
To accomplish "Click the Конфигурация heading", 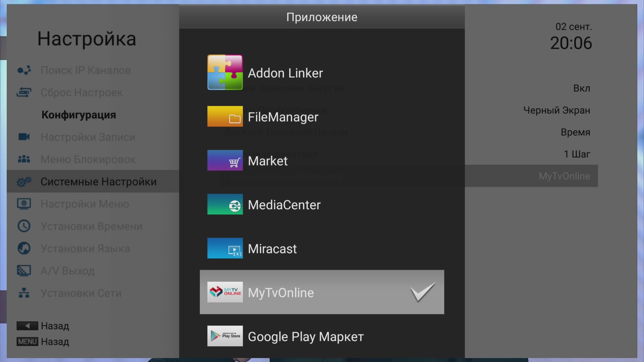I will 79,115.
